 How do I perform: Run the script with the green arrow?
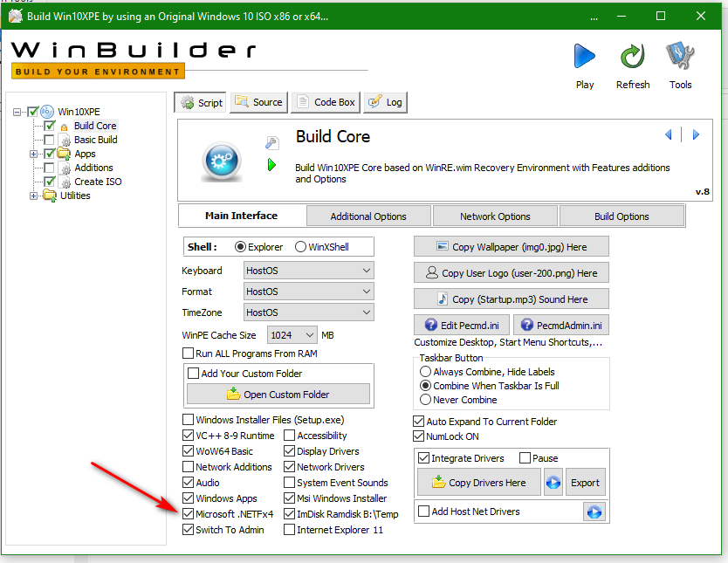click(272, 165)
